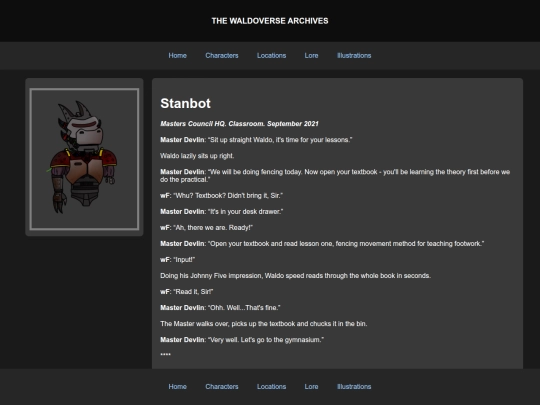Click the line 'Whu? Textbook? Didn't bring it, Sir.'
This screenshot has width=540, height=405.
(221, 196)
